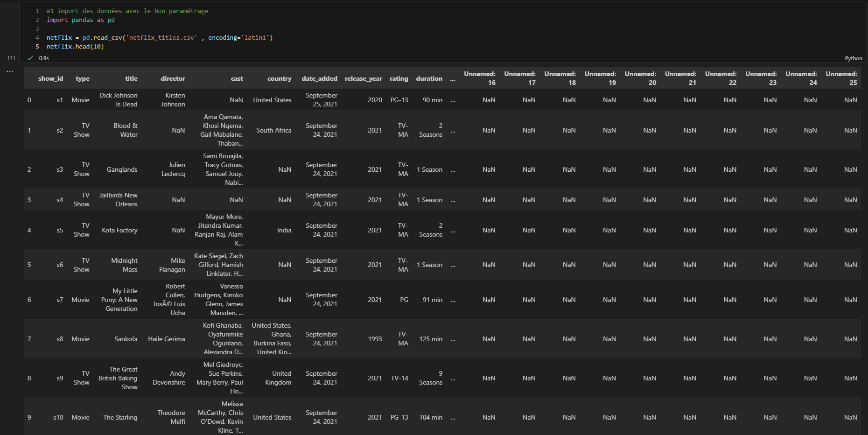Click the truncated columns ellipsis header
The width and height of the screenshot is (868, 435).
tap(453, 79)
